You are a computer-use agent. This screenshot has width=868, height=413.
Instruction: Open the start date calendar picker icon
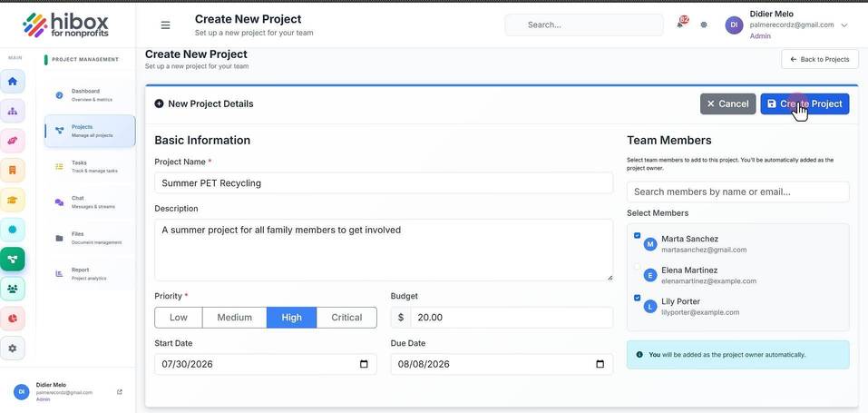364,364
